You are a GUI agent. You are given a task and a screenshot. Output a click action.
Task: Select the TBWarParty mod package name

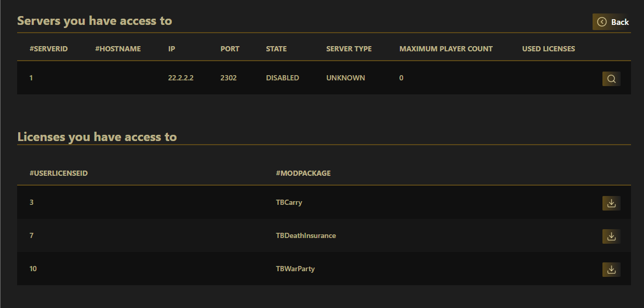pos(296,269)
